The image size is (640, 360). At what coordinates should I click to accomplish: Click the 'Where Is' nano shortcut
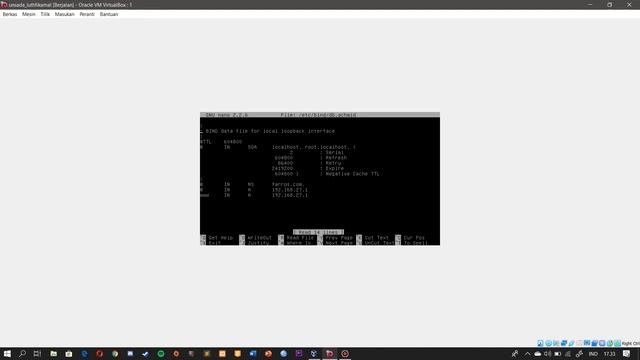pos(298,243)
